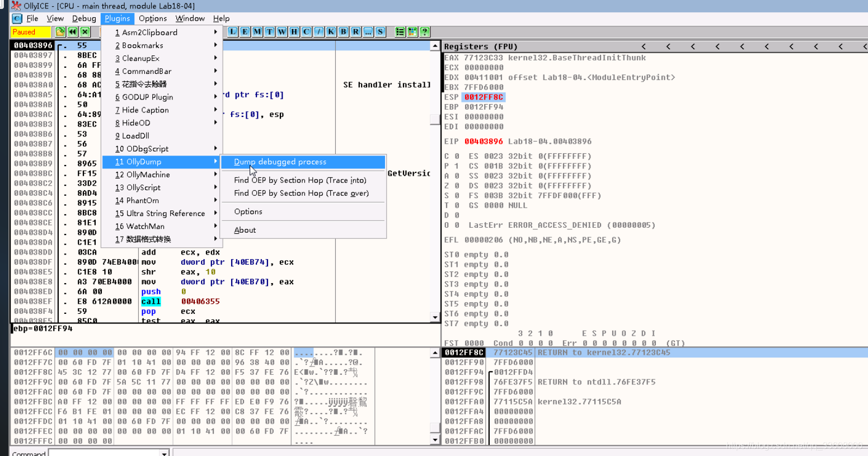Open References window with R button
868x456 pixels.
(x=356, y=31)
